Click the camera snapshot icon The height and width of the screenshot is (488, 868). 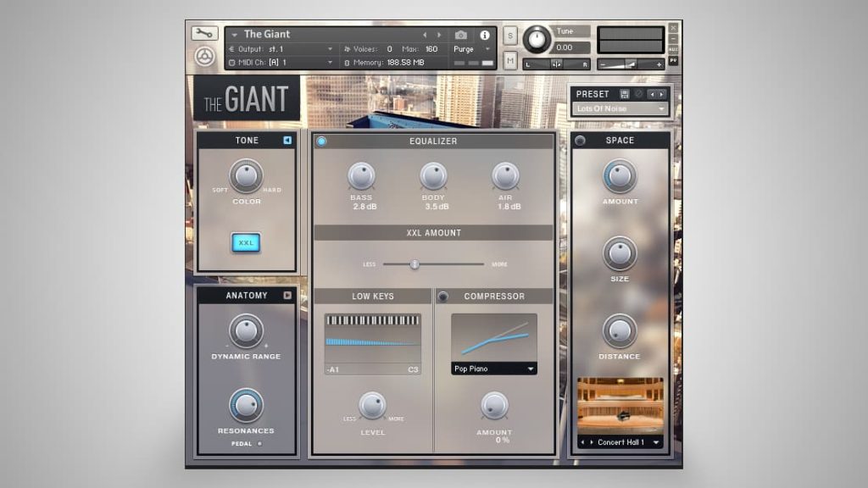(460, 36)
